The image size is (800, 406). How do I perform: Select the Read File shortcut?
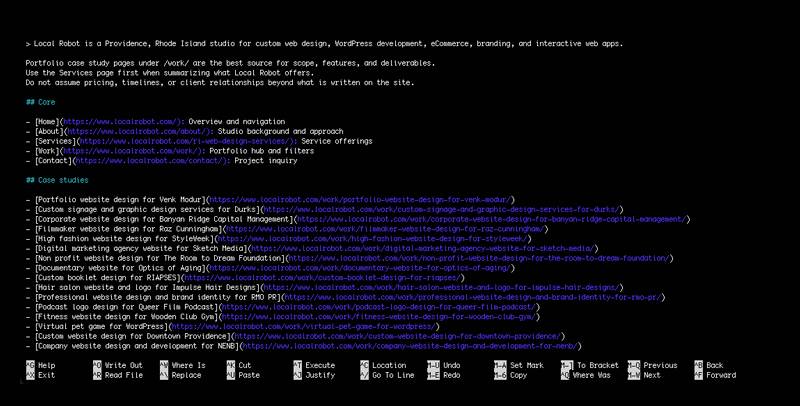pos(122,375)
